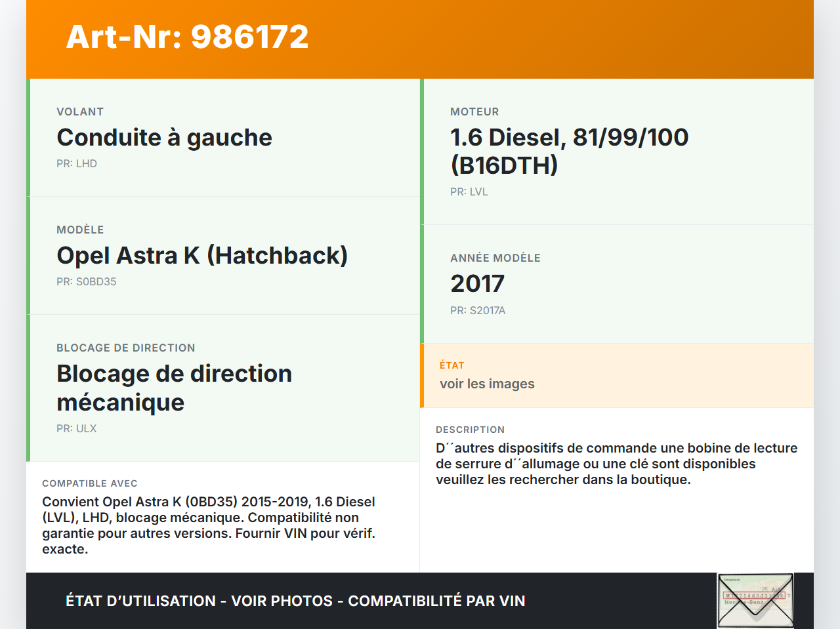Image resolution: width=840 pixels, height=629 pixels.
Task: Select the PR: LVL code under Moteur
Action: coord(469,192)
